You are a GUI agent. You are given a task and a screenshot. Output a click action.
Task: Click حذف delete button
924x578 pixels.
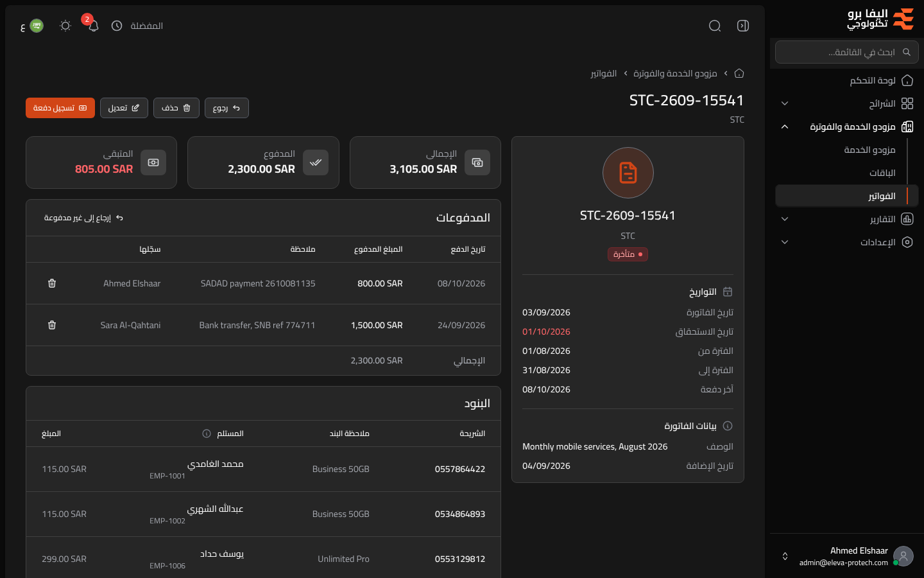coord(176,108)
